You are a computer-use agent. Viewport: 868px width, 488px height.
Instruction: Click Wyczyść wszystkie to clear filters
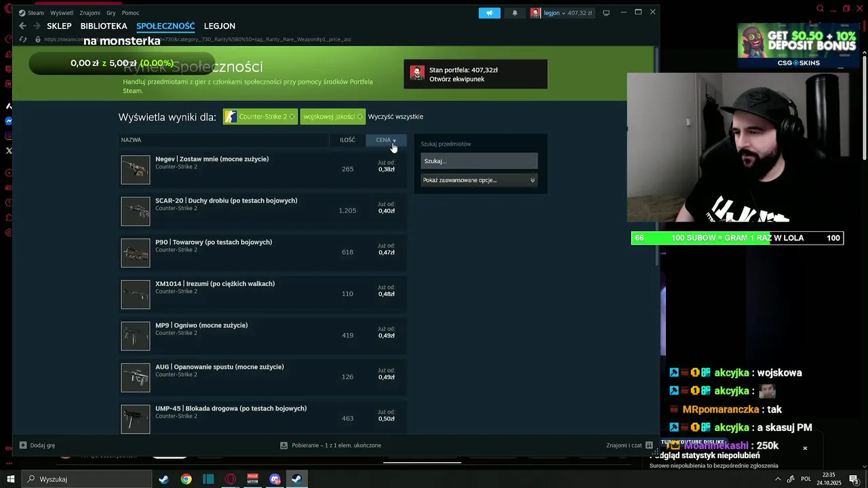(x=395, y=117)
